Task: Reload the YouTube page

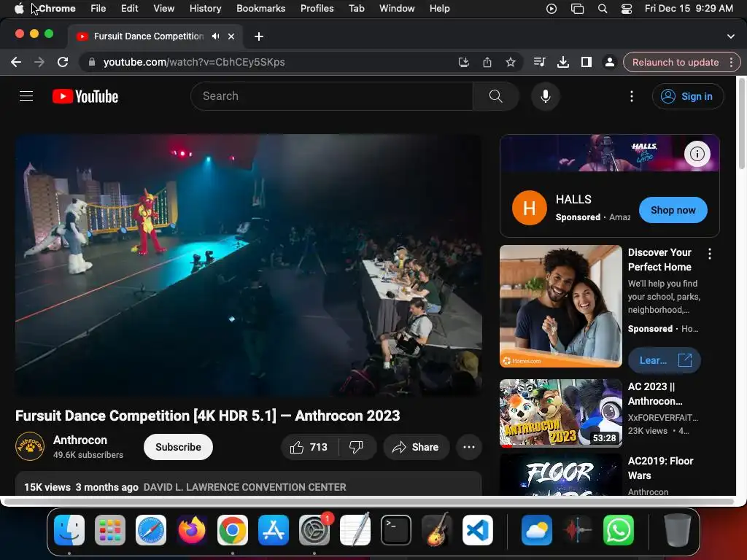Action: 63,63
